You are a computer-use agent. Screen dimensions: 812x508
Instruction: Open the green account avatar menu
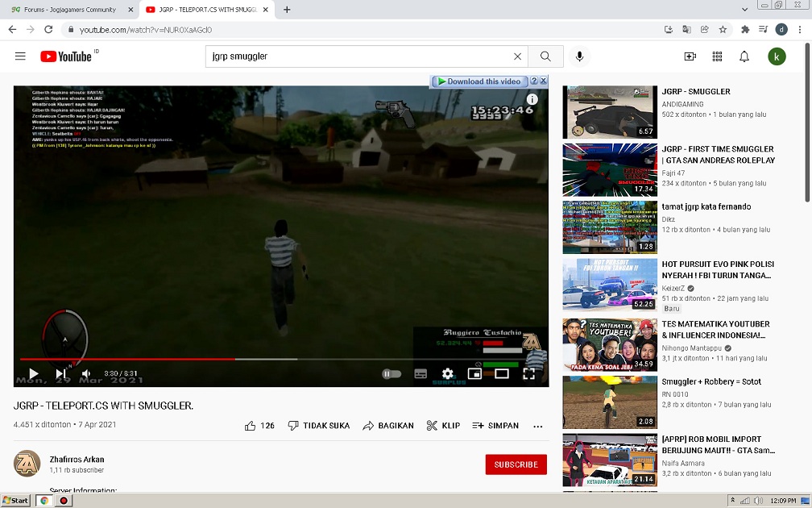coord(777,56)
